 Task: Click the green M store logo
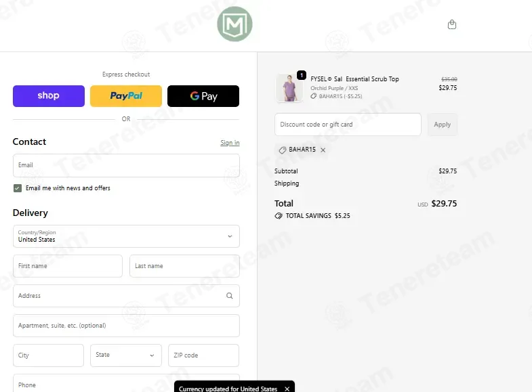pos(234,24)
